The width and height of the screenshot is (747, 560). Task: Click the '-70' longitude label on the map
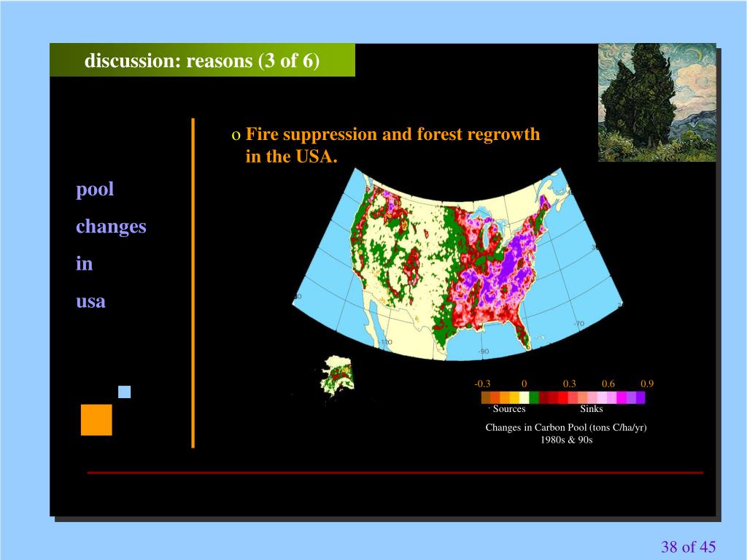pos(578,323)
